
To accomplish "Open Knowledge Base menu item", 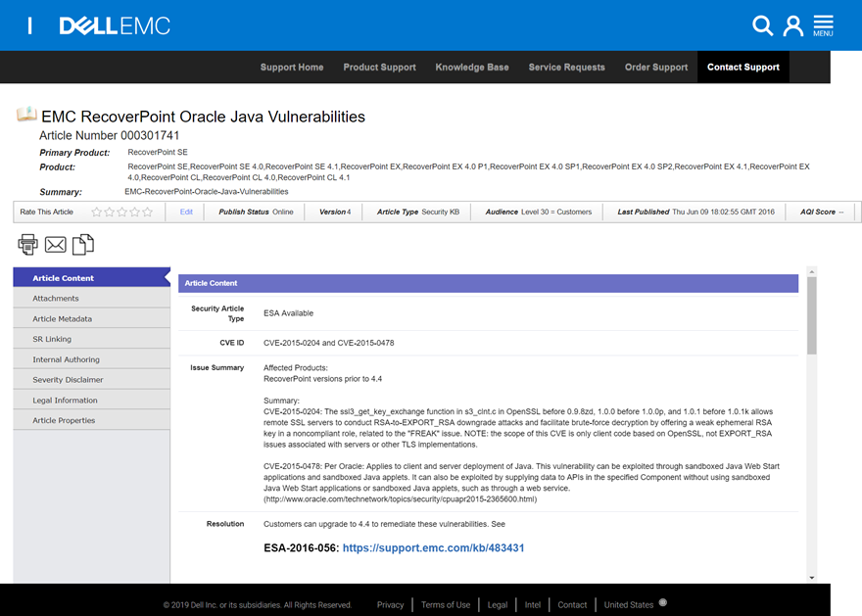I will coord(472,67).
